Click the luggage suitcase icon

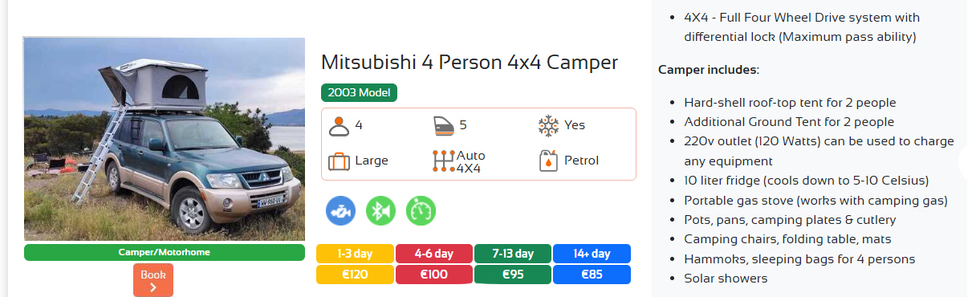[x=339, y=161]
